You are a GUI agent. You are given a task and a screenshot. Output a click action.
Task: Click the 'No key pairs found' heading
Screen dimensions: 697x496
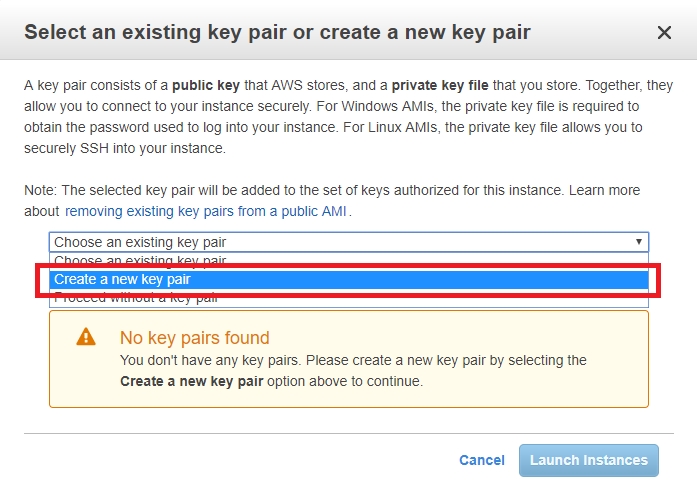point(195,338)
